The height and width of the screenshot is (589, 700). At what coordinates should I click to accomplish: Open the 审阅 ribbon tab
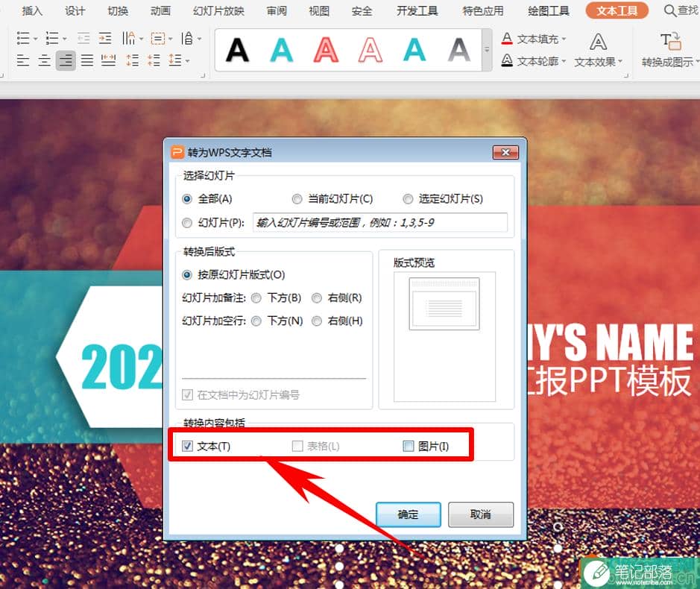(277, 10)
